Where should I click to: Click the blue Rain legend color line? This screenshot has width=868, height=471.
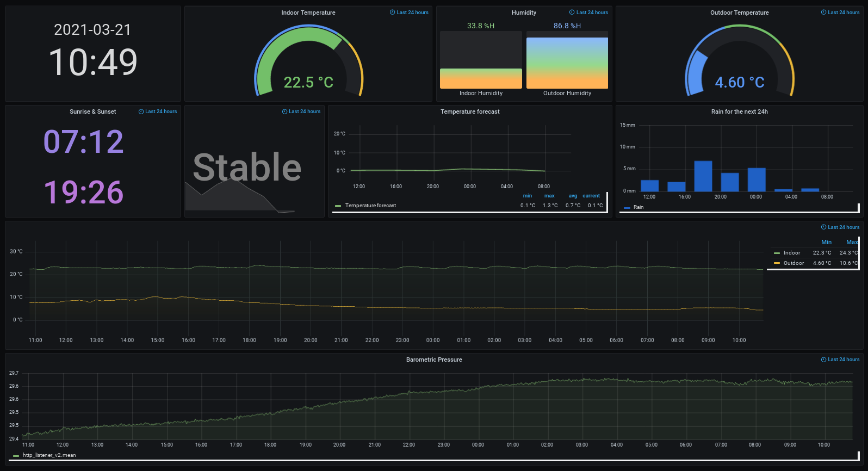pos(627,208)
